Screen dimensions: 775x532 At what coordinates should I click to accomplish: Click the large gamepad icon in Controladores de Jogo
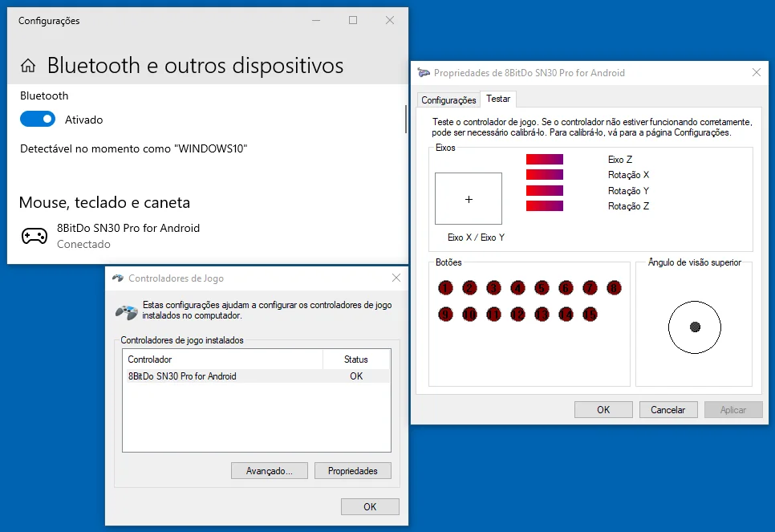tap(127, 311)
